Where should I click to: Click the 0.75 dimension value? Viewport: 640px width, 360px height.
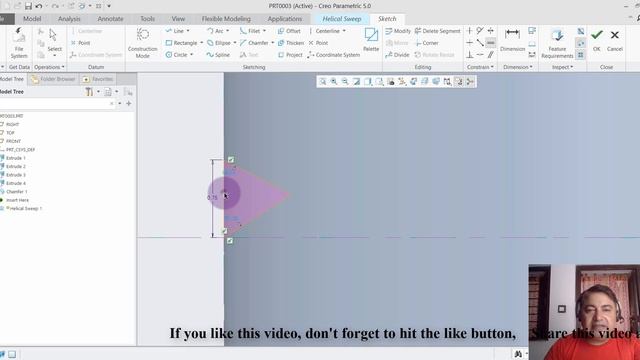point(212,198)
